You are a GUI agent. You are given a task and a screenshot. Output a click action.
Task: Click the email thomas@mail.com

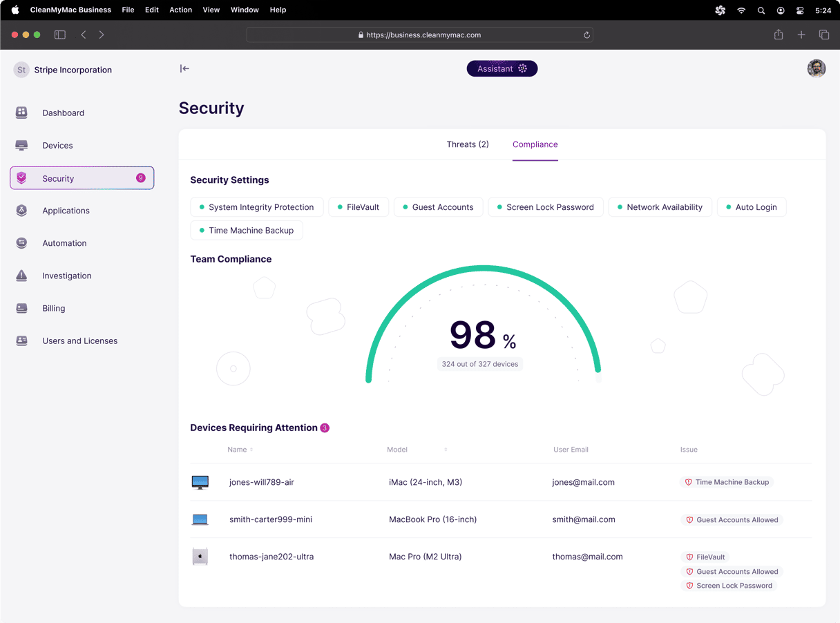[587, 557]
